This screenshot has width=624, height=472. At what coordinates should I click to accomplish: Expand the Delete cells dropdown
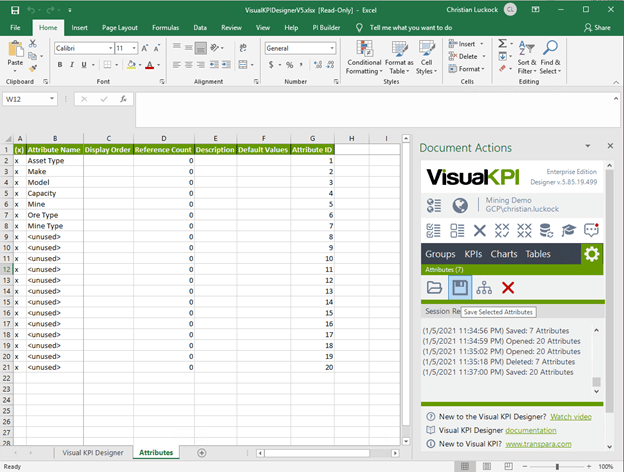(484, 57)
